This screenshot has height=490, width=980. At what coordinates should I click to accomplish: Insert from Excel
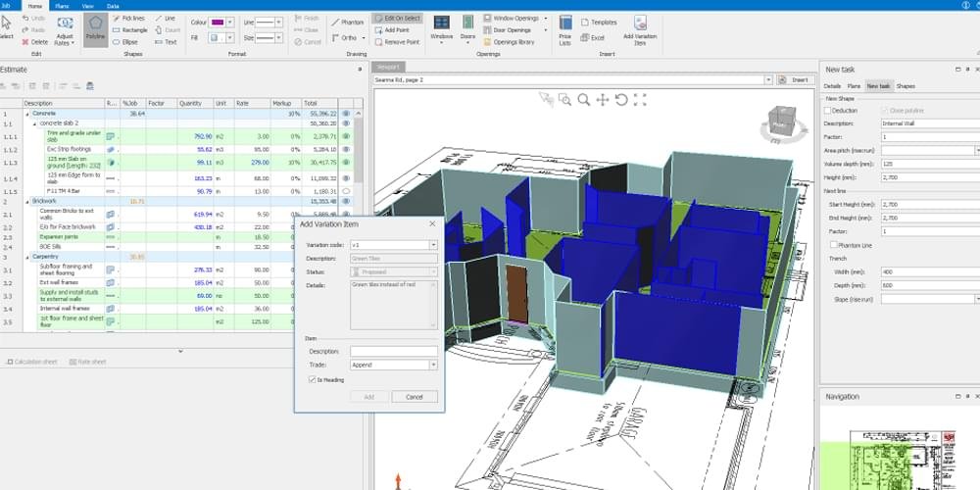tap(593, 37)
